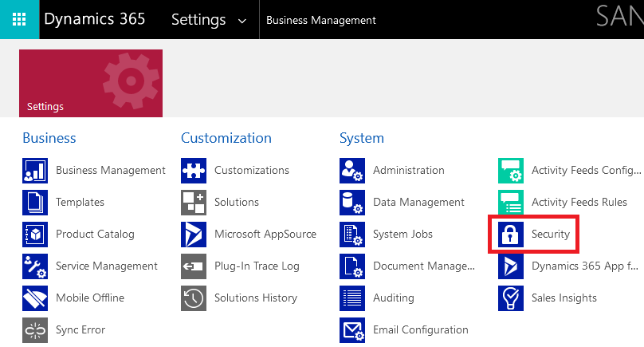Click the Business section heading
This screenshot has width=644, height=347.
[49, 138]
